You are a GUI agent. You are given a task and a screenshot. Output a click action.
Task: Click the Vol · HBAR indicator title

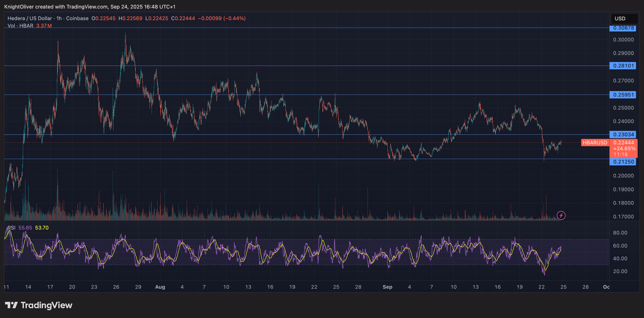coord(20,26)
